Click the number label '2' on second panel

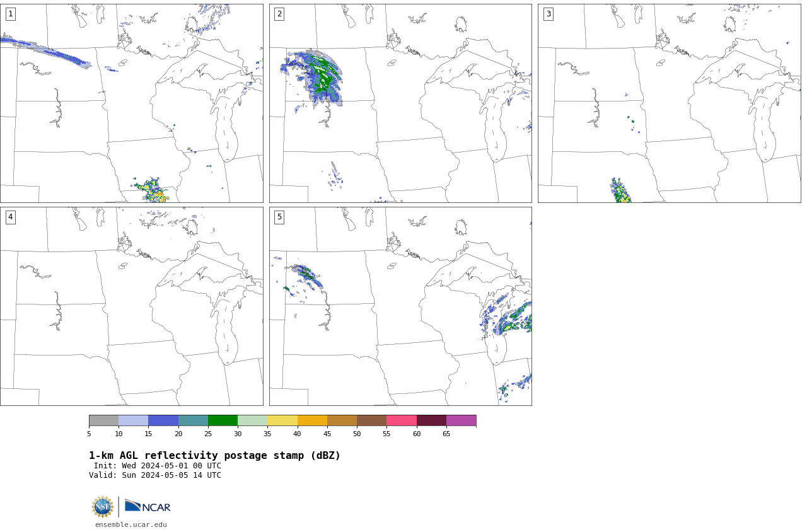[x=279, y=14]
